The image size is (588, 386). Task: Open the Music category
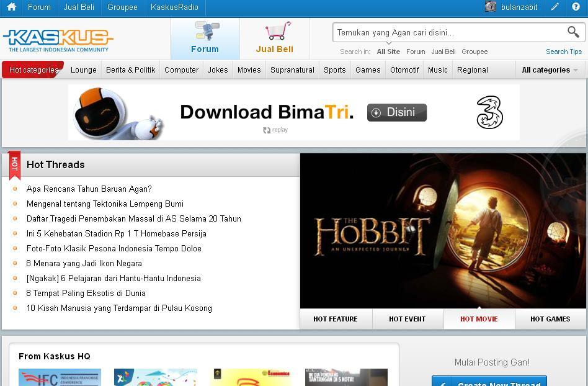click(x=438, y=70)
